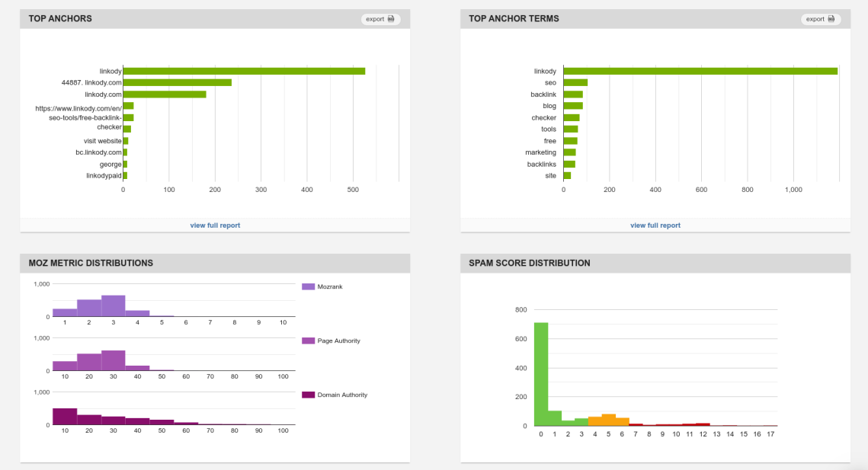Open view full report under Top Anchors
The image size is (868, 470).
coord(215,225)
